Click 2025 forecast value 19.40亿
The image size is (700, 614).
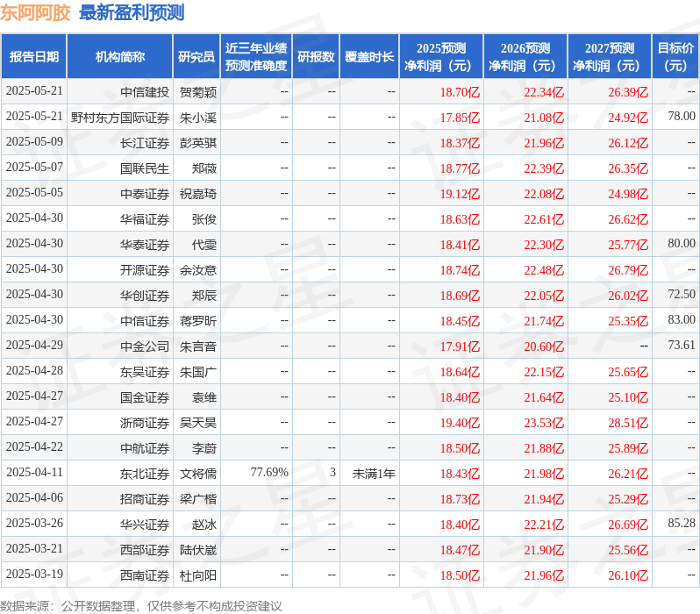[x=460, y=424]
